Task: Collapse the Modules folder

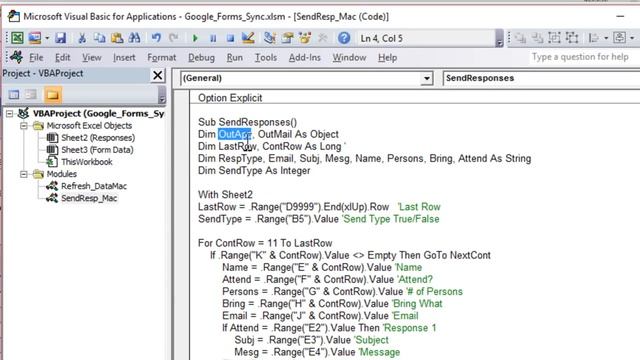Action: pos(24,174)
